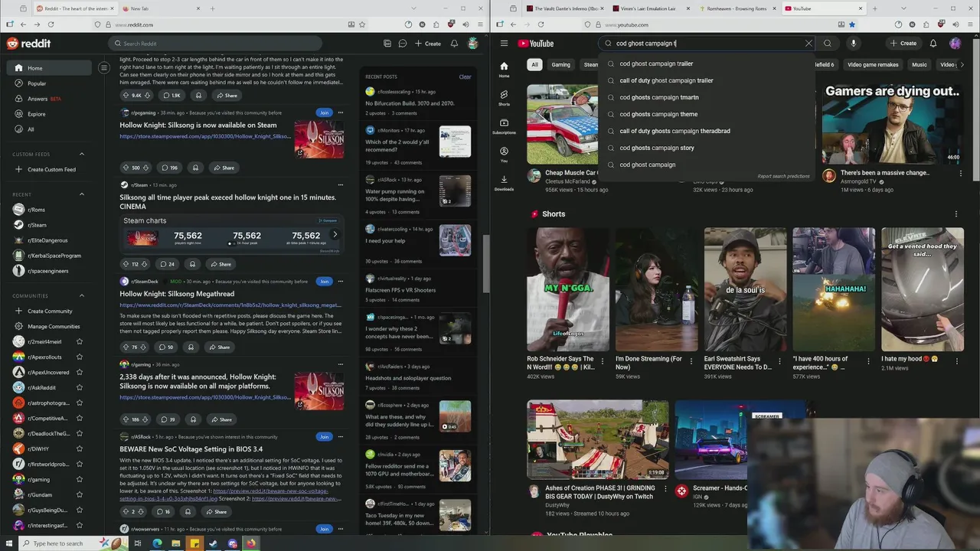This screenshot has height=551, width=980.
Task: Click the Reddit advertise icon in header
Action: coord(387,44)
